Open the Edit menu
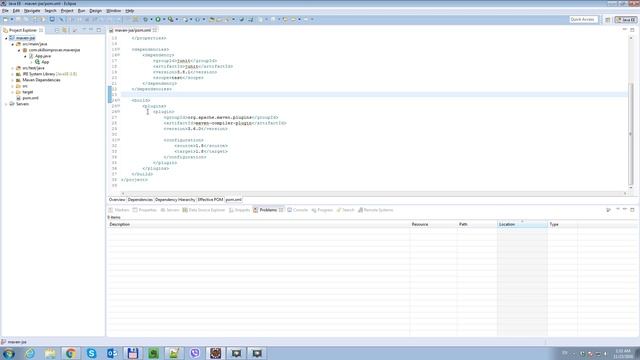Screen dimensions: 640x360 click(x=16, y=11)
